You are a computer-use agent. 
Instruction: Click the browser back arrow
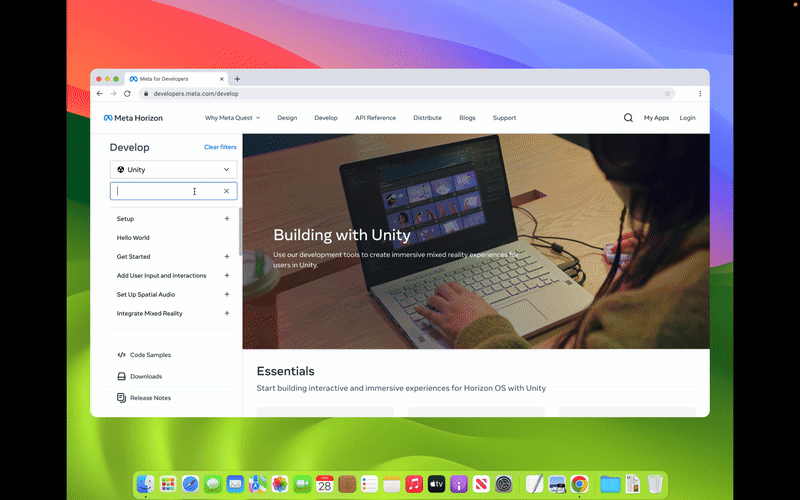coord(99,93)
